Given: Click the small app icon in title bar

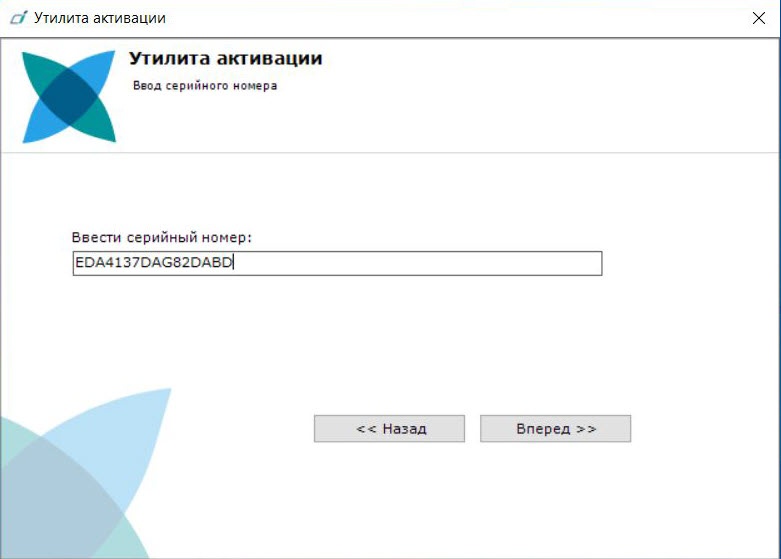Looking at the screenshot, I should tap(18, 18).
